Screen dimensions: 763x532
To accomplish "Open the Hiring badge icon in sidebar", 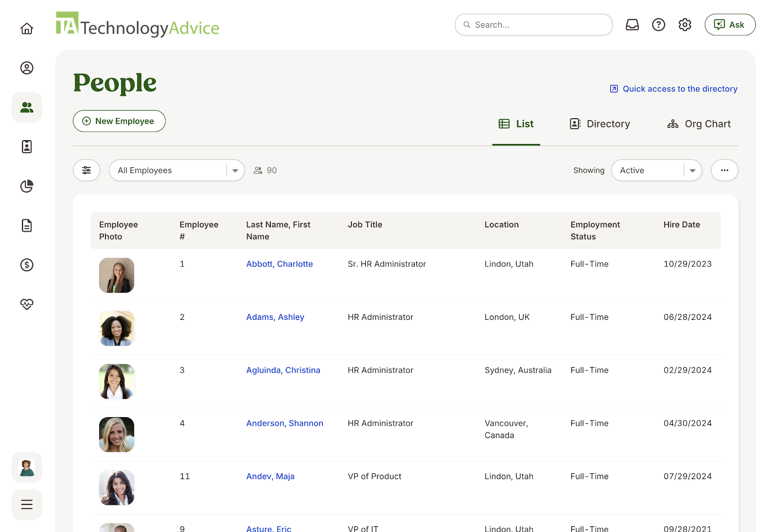I will (x=27, y=147).
